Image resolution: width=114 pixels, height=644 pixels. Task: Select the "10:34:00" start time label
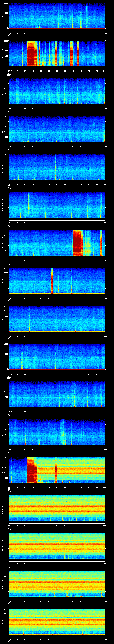[x=9, y=487]
